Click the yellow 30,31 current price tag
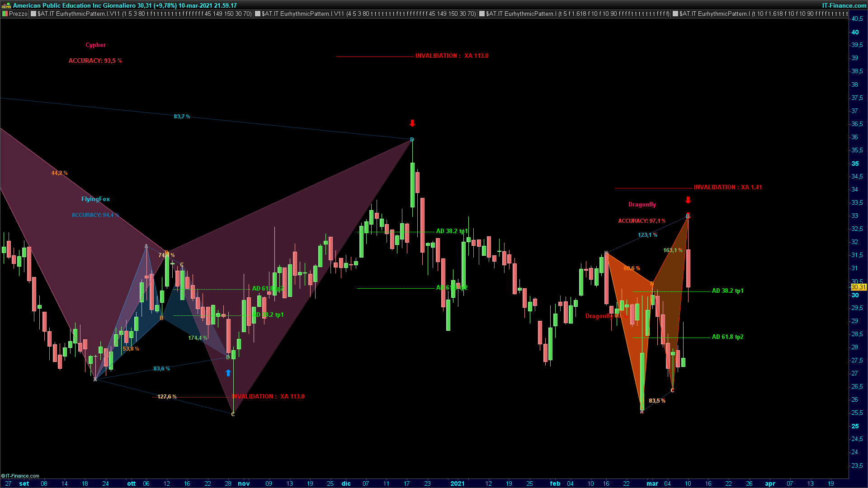 coord(858,287)
